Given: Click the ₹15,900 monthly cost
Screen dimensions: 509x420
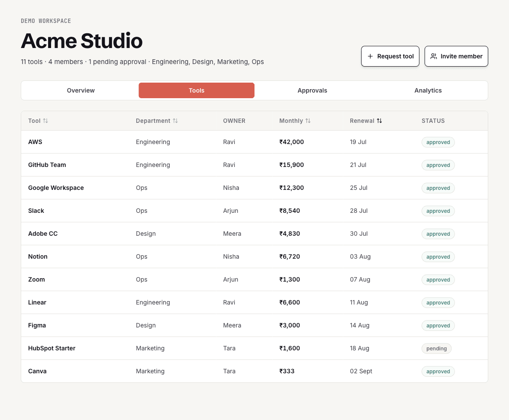Looking at the screenshot, I should pos(292,165).
